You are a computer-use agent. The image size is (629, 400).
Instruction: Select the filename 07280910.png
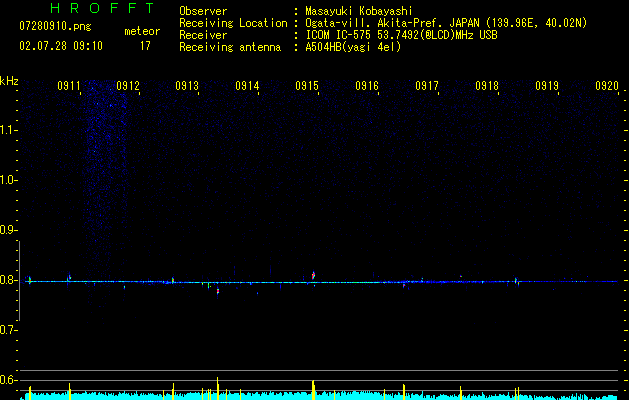click(x=55, y=27)
